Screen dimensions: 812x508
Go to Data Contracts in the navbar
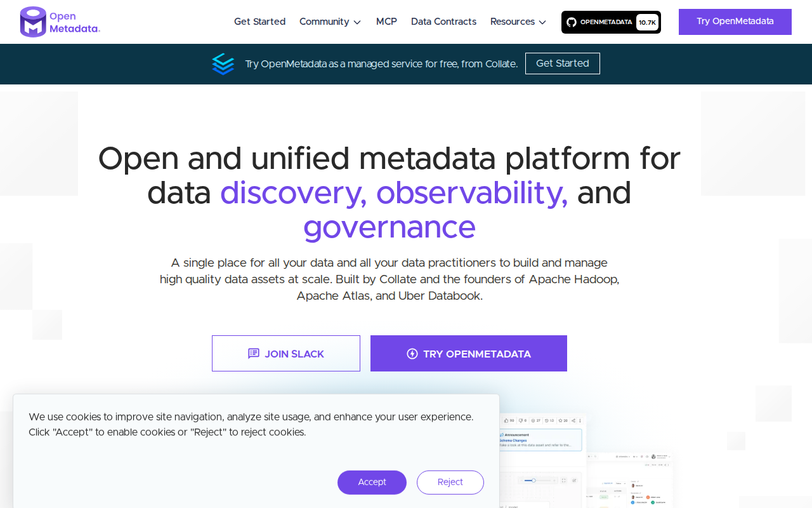[x=443, y=22]
